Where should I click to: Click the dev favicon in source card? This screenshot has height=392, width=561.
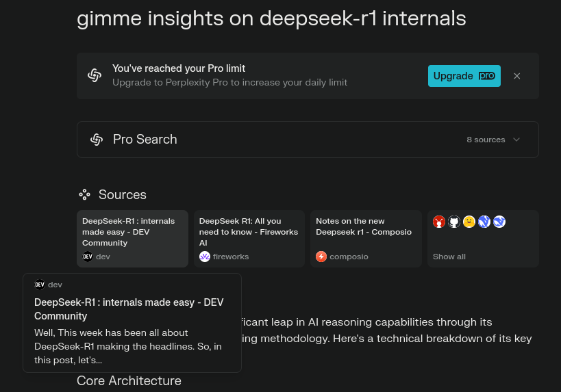click(x=88, y=257)
